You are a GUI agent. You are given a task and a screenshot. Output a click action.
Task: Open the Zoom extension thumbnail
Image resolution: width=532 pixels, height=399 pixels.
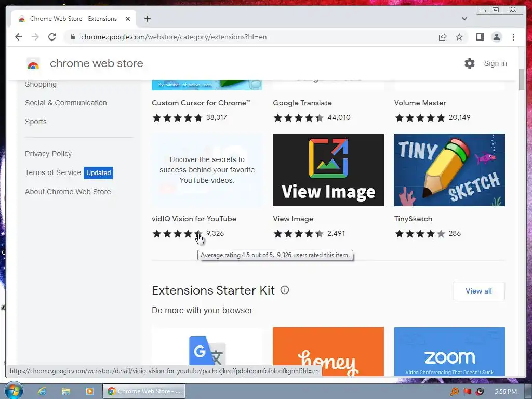click(449, 352)
